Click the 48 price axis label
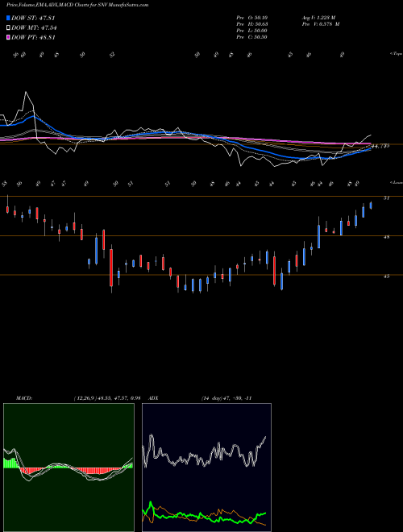Viewport: 403px width, 532px height. click(x=386, y=237)
